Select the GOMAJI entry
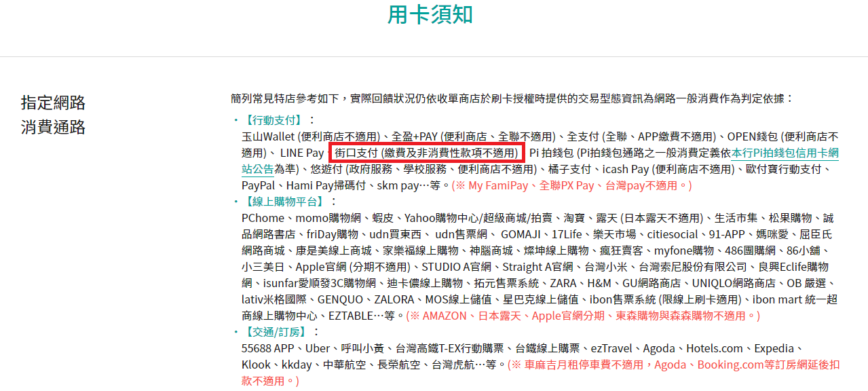Screen dimensions: 868x391 [x=521, y=234]
